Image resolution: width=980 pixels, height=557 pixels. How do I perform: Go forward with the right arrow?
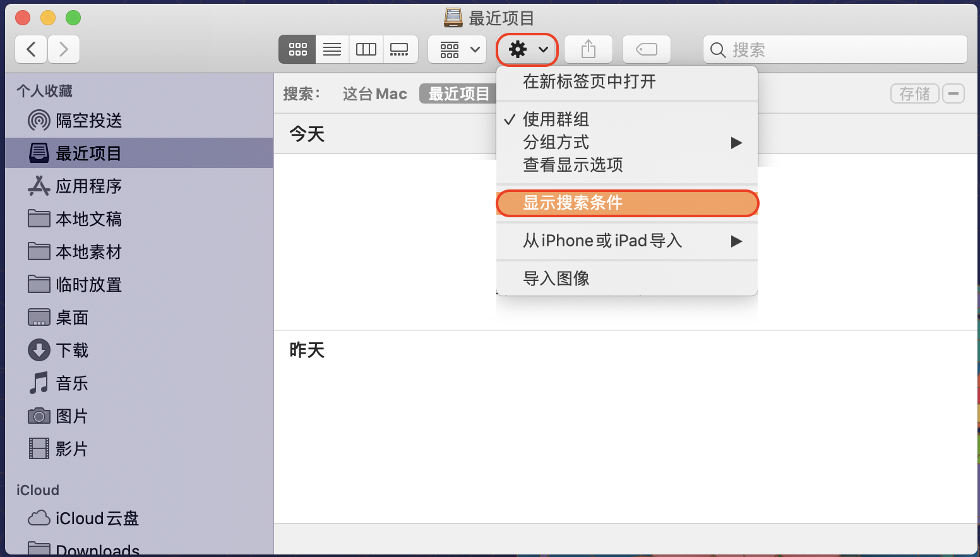[x=63, y=49]
